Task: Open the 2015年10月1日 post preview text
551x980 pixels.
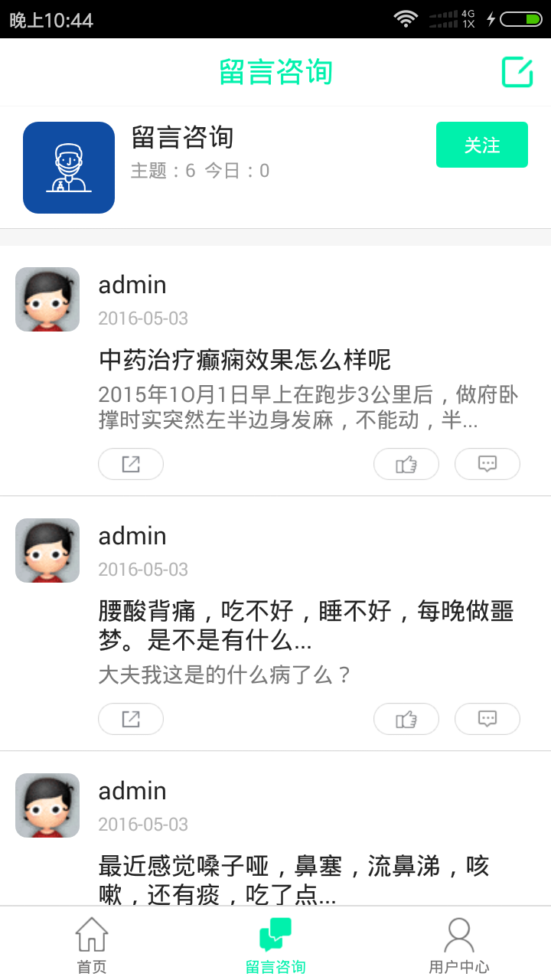Action: click(308, 407)
